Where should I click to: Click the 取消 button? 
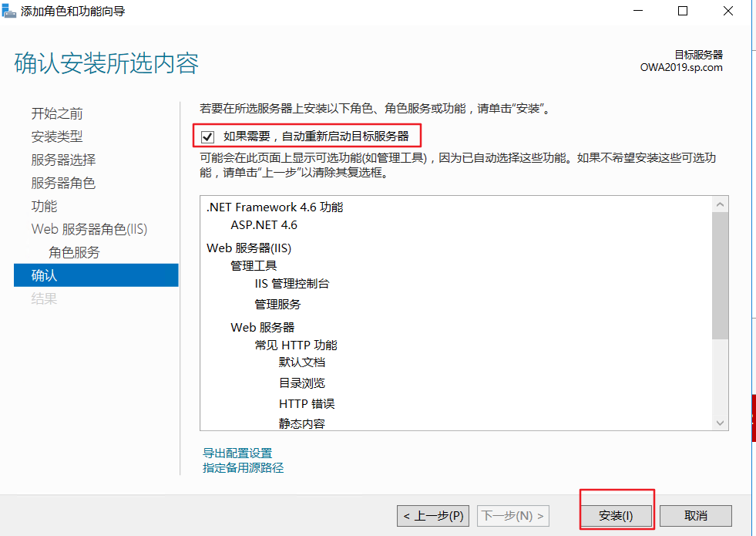point(695,515)
